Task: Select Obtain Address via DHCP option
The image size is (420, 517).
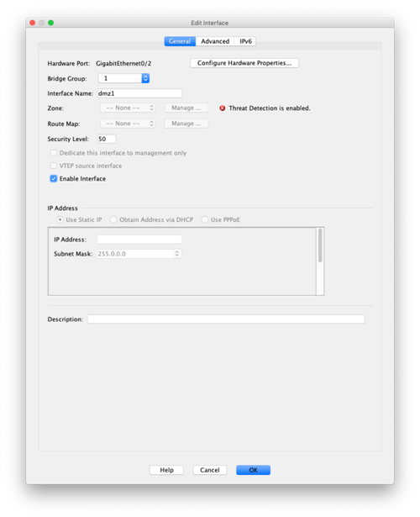Action: coord(113,219)
